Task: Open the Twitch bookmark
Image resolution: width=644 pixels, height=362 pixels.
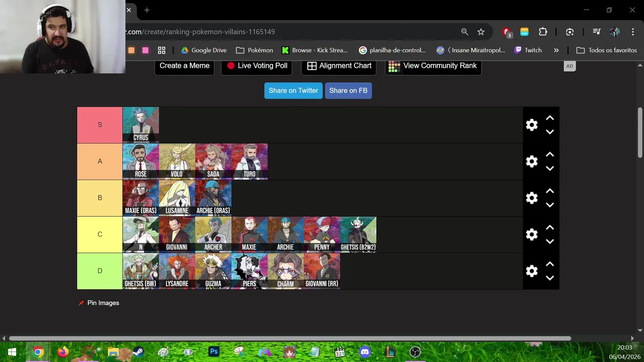Action: [x=528, y=50]
